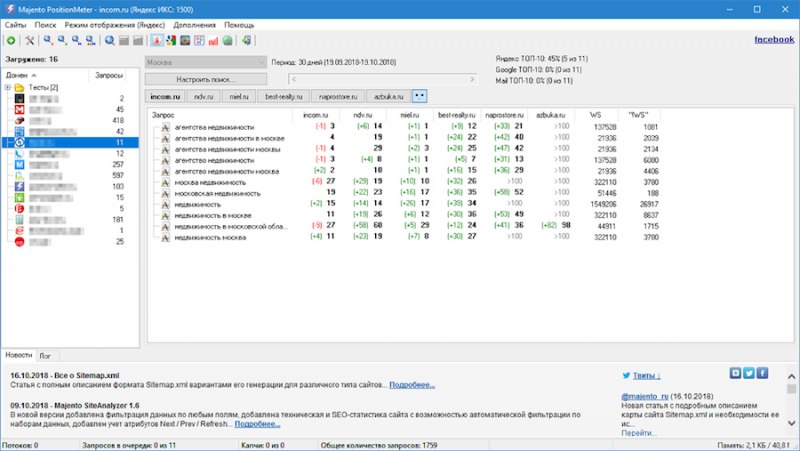This screenshot has width=800, height=451.
Task: Select the incom.ru tab
Action: [x=165, y=96]
